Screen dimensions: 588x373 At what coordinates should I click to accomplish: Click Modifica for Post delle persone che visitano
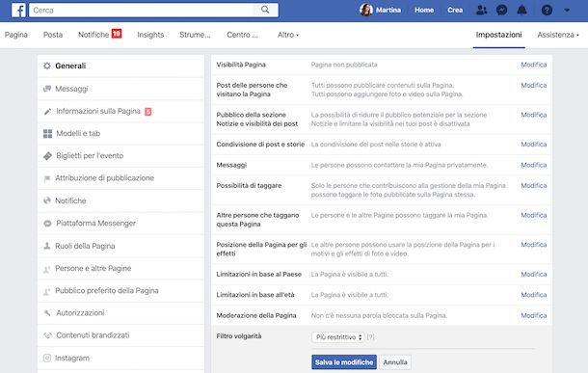tap(534, 85)
